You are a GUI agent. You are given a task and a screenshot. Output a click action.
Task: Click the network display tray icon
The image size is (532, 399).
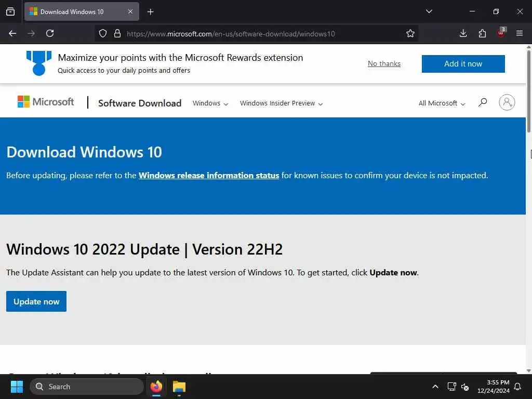click(451, 387)
